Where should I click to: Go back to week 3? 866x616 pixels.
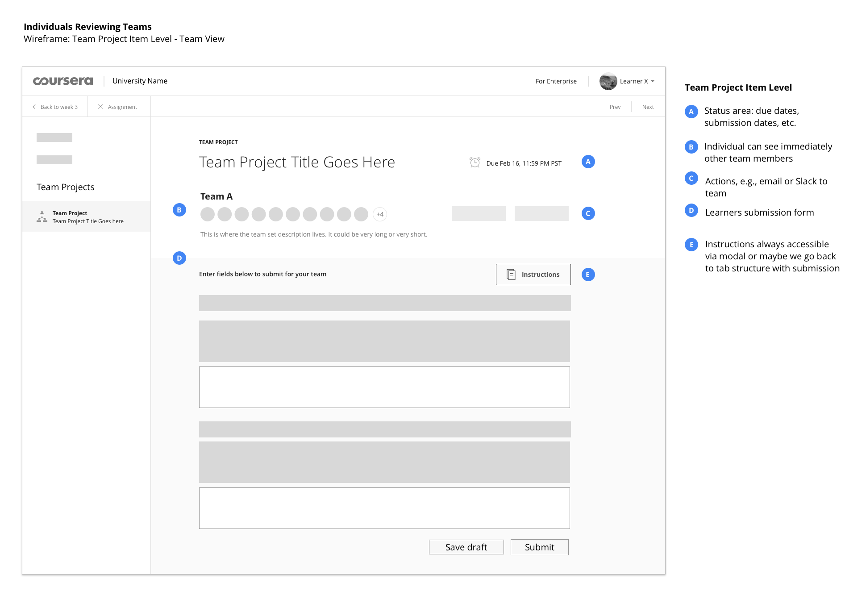tap(59, 107)
